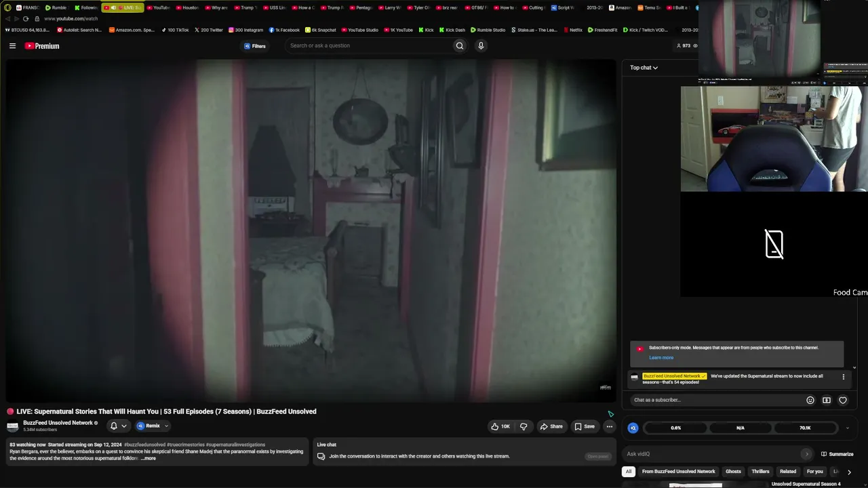Click the vidIQ Filters button
Image resolution: width=868 pixels, height=488 pixels.
(255, 46)
